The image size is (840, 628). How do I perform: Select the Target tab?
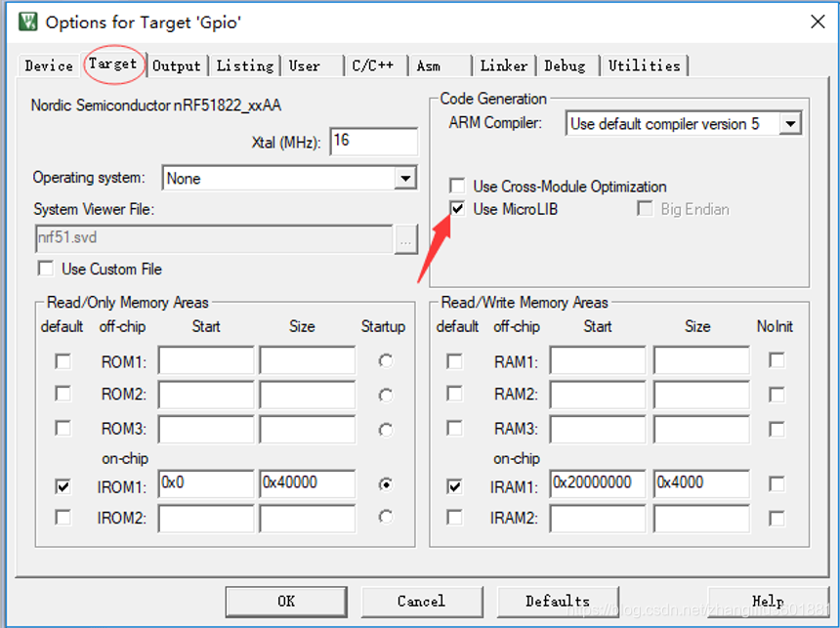coord(112,64)
